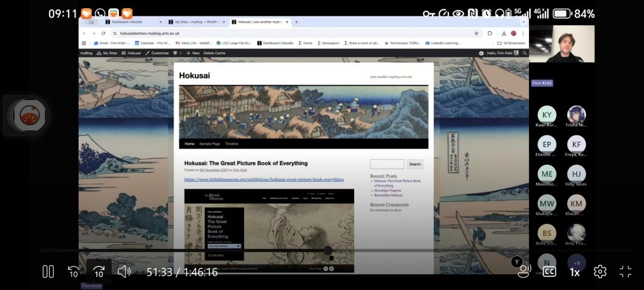Viewport: 644px width, 290px height.
Task: Open Sample Page in blog navigation
Action: [x=209, y=143]
